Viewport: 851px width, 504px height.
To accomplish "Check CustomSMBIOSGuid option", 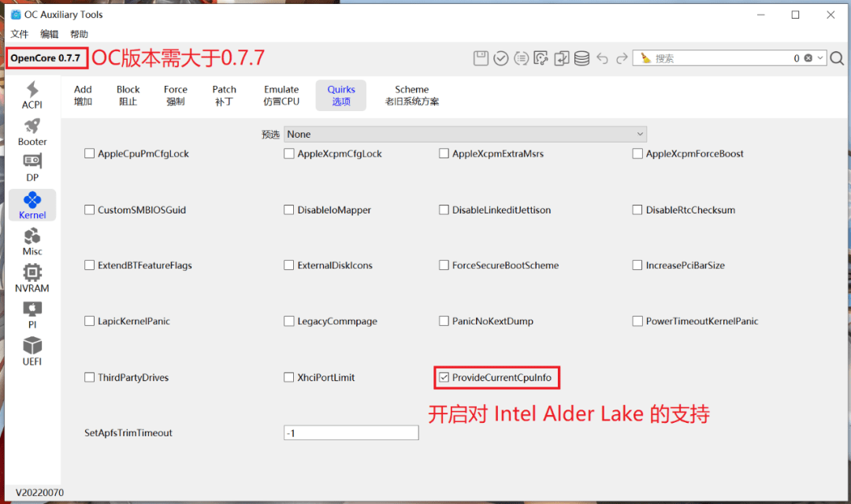I will [x=90, y=209].
